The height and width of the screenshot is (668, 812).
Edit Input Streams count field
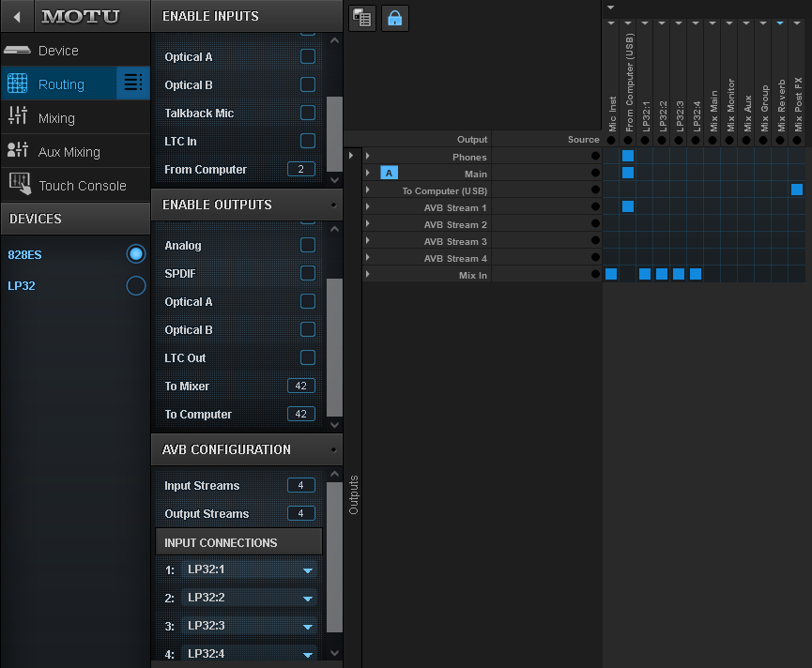tap(301, 485)
